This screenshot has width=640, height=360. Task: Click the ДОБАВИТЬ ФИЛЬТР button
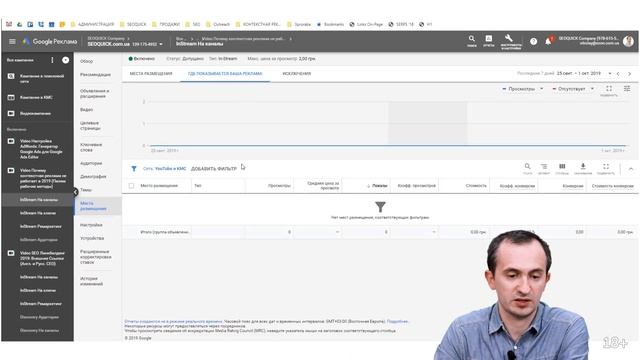214,169
